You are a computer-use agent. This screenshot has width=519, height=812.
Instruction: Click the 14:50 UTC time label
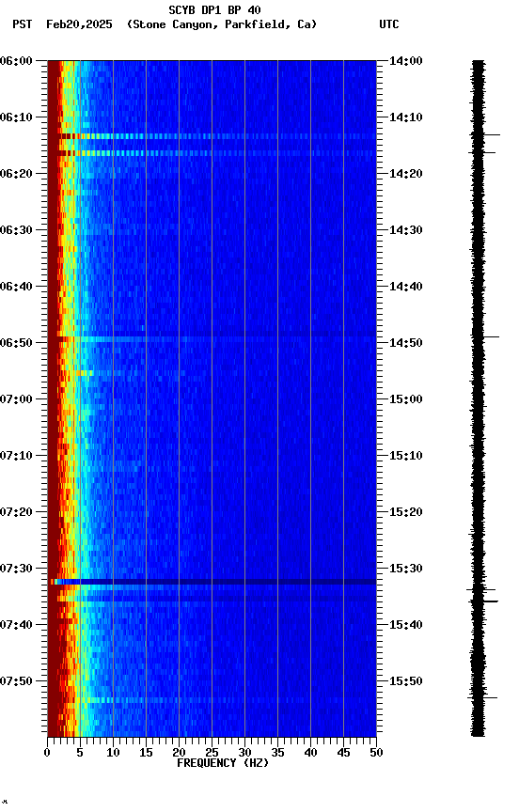406,343
